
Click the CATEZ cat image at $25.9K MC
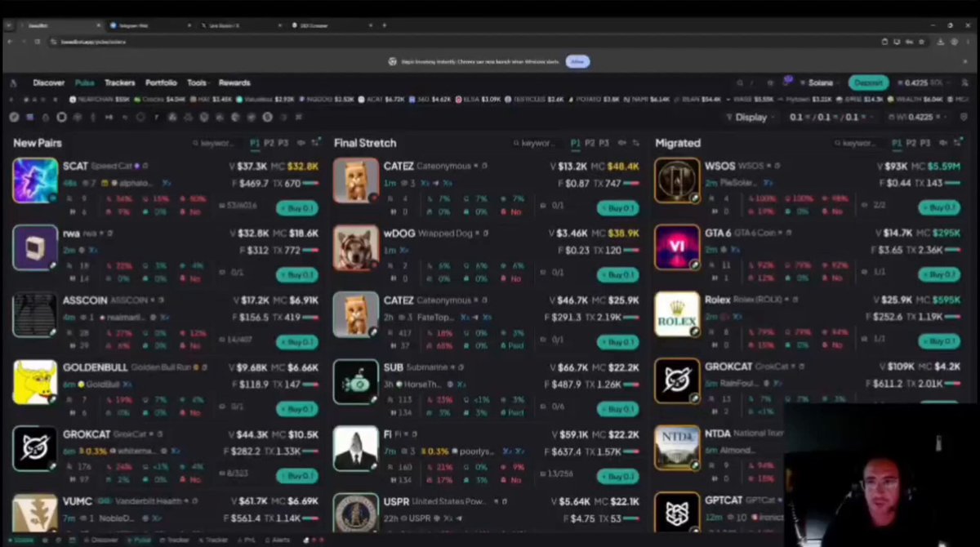click(x=356, y=314)
